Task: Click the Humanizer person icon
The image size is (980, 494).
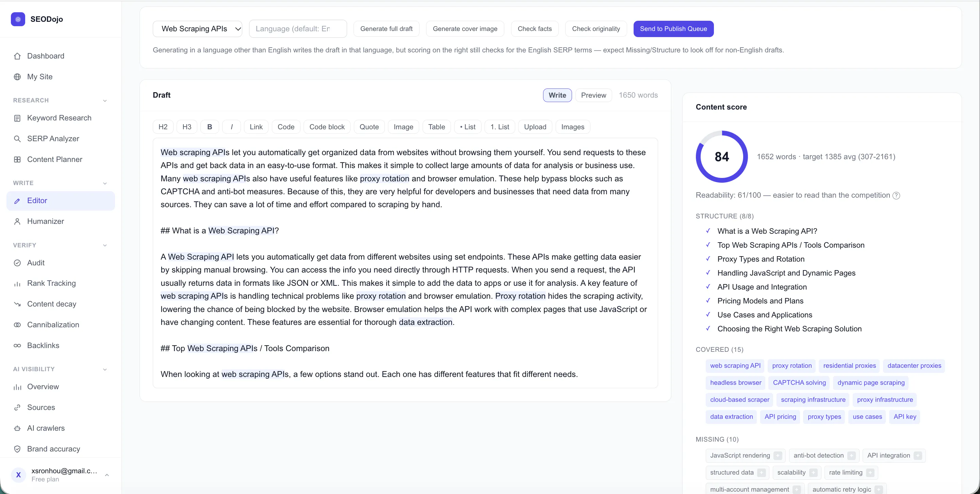Action: click(17, 221)
